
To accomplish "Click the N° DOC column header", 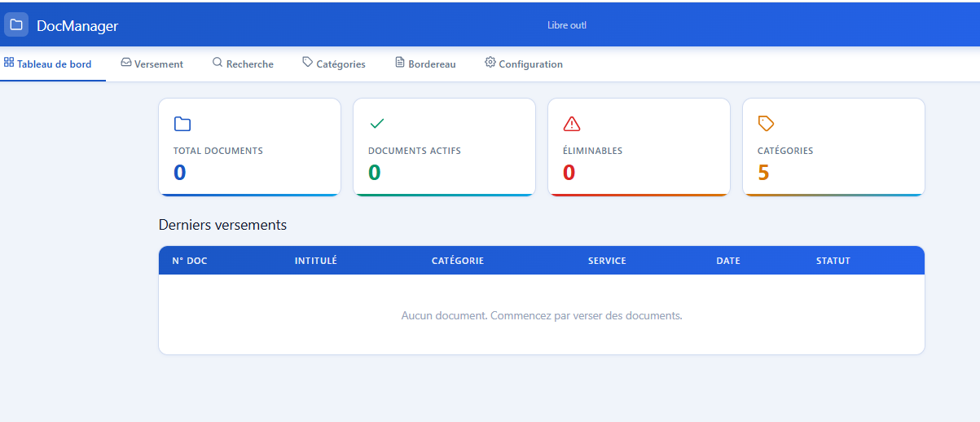I will (x=190, y=261).
